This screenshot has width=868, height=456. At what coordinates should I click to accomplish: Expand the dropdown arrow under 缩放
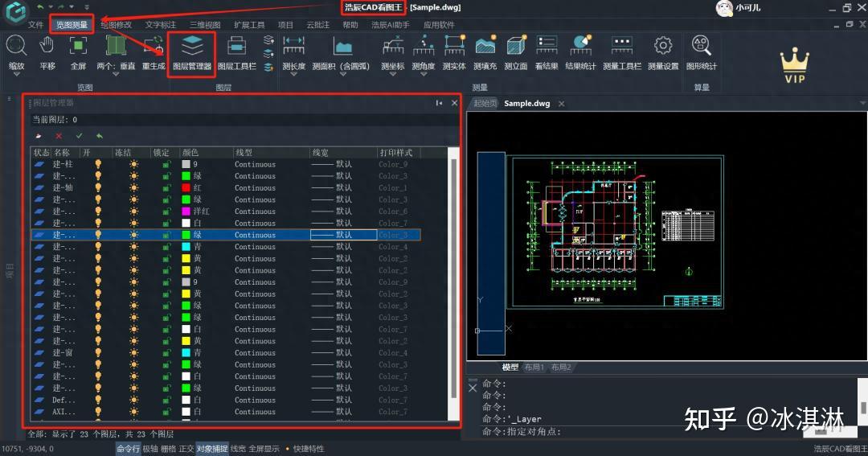pyautogui.click(x=16, y=74)
